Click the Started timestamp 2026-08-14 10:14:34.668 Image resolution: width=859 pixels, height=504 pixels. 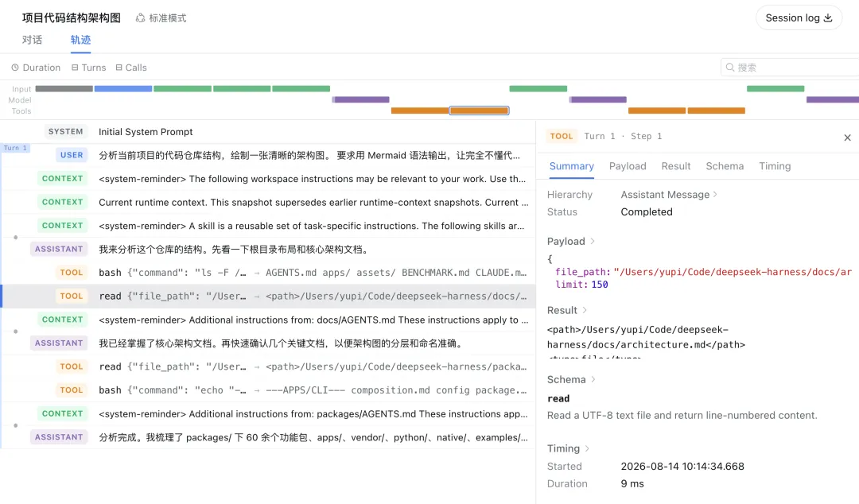(x=682, y=466)
